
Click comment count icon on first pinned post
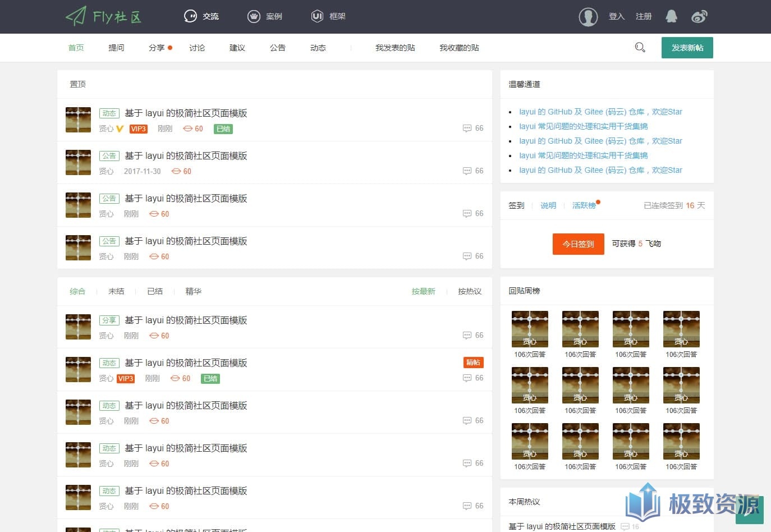click(467, 128)
